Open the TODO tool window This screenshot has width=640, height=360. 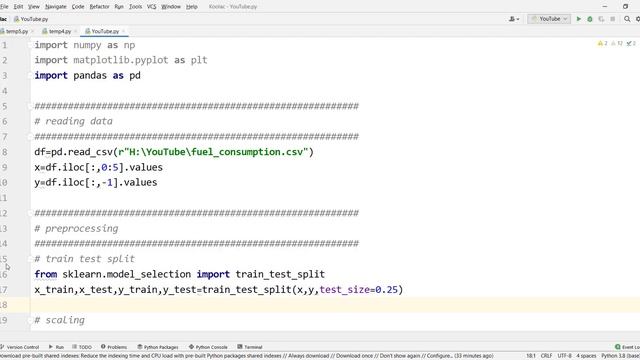(82, 347)
